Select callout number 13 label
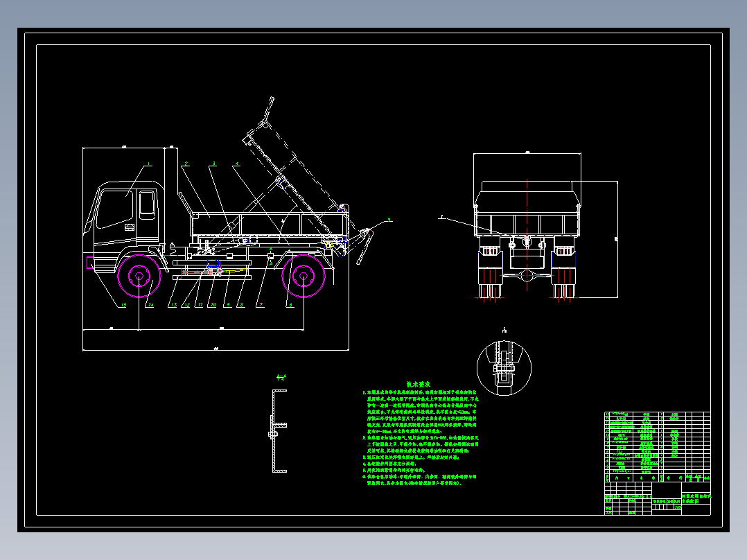Image resolution: width=747 pixels, height=560 pixels. point(174,304)
